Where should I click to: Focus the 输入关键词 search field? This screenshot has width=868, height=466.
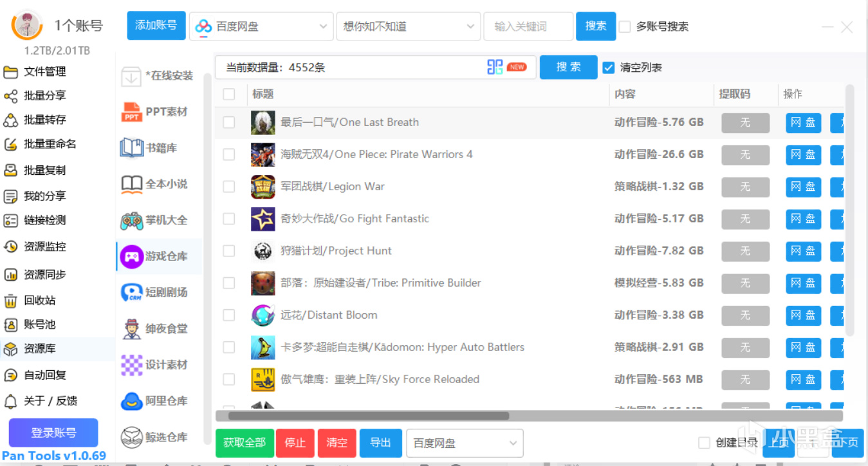(x=528, y=26)
